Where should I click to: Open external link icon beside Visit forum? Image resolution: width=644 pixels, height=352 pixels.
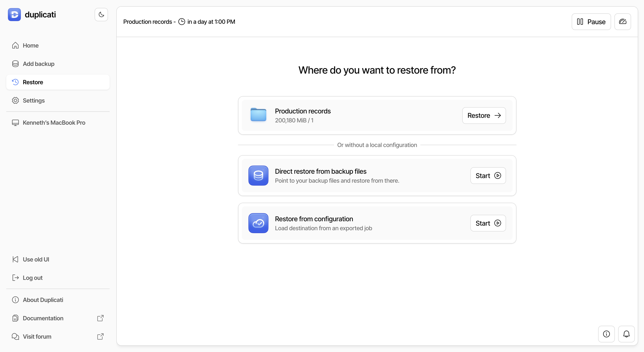pyautogui.click(x=100, y=336)
